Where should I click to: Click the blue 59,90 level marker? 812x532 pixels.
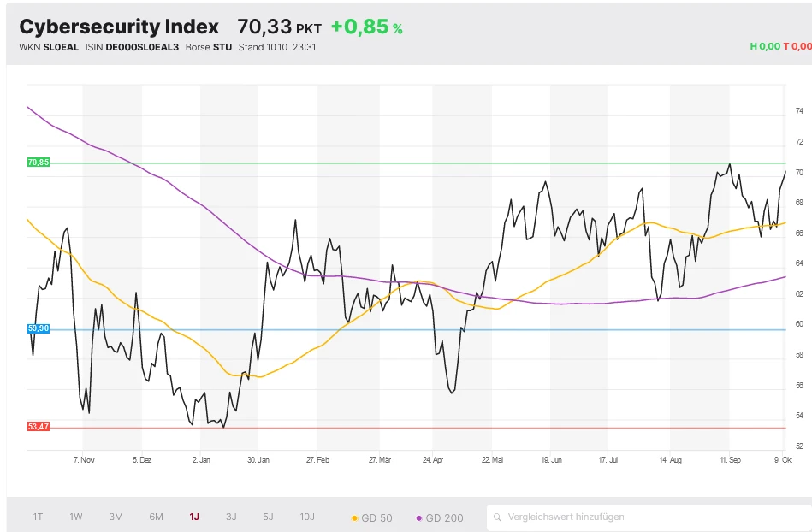tap(39, 328)
